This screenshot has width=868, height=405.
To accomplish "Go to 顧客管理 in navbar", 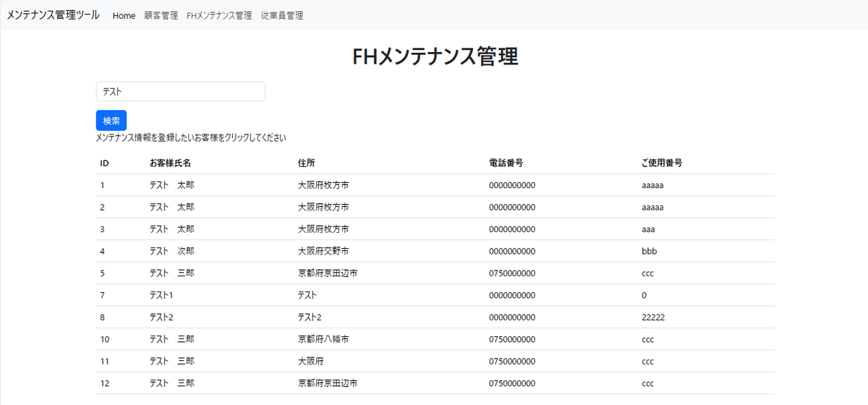I will tap(161, 15).
